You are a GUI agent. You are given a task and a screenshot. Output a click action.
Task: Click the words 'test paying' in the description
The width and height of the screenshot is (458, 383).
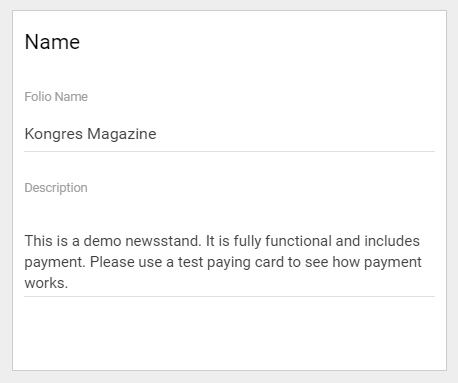(x=214, y=263)
